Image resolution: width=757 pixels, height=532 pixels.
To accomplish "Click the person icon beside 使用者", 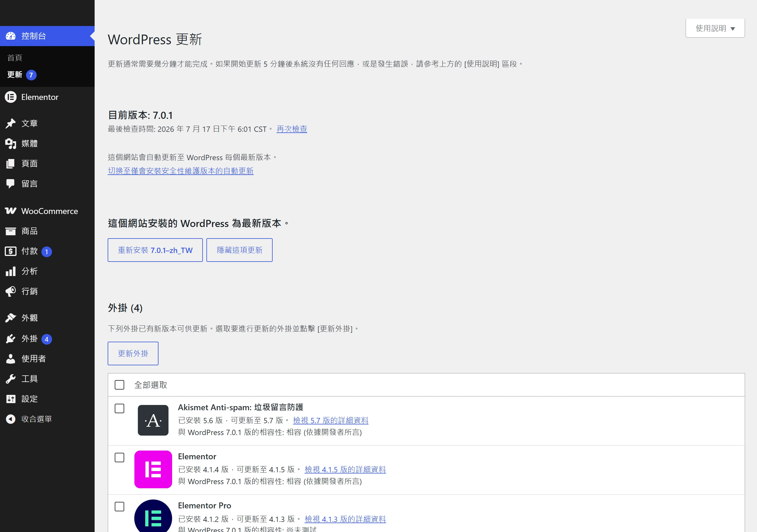I will coord(11,359).
